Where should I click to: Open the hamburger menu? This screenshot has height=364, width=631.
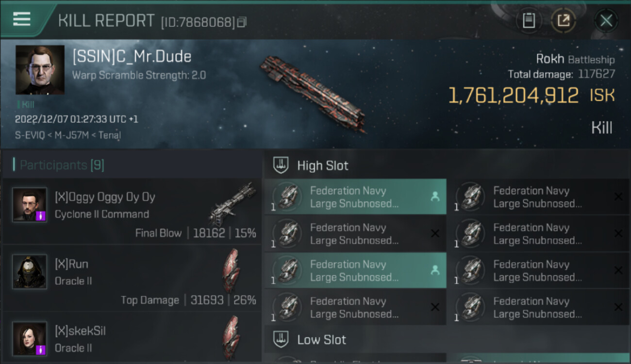pyautogui.click(x=22, y=19)
